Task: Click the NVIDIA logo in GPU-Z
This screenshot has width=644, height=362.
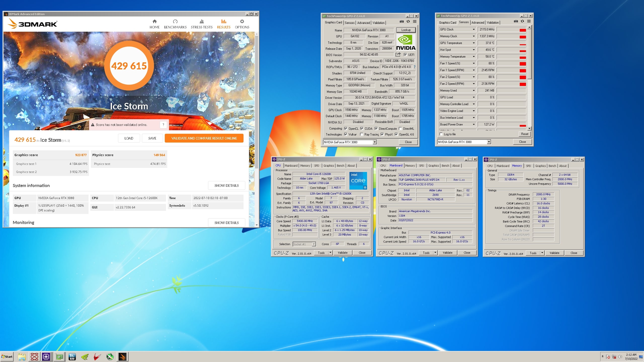Action: tap(406, 42)
